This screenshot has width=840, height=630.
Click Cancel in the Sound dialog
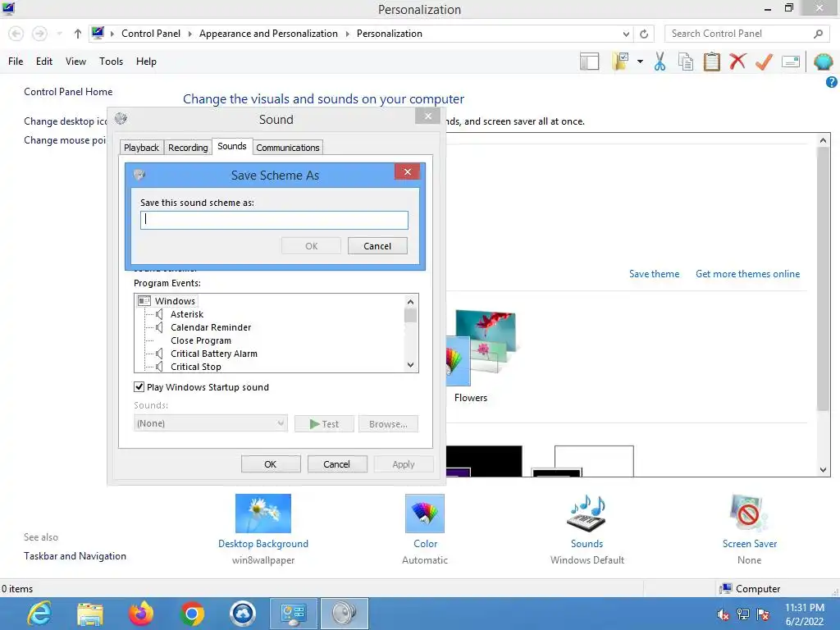click(336, 464)
